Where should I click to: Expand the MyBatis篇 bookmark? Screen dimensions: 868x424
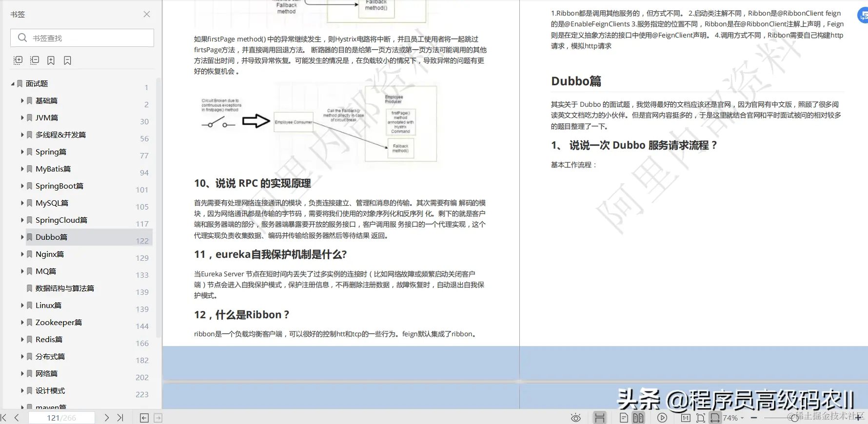pos(22,169)
